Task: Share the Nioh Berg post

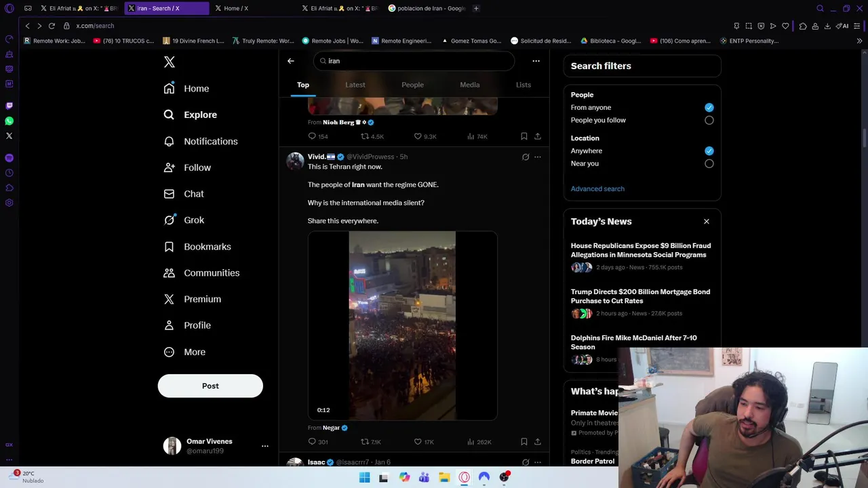Action: pos(538,136)
